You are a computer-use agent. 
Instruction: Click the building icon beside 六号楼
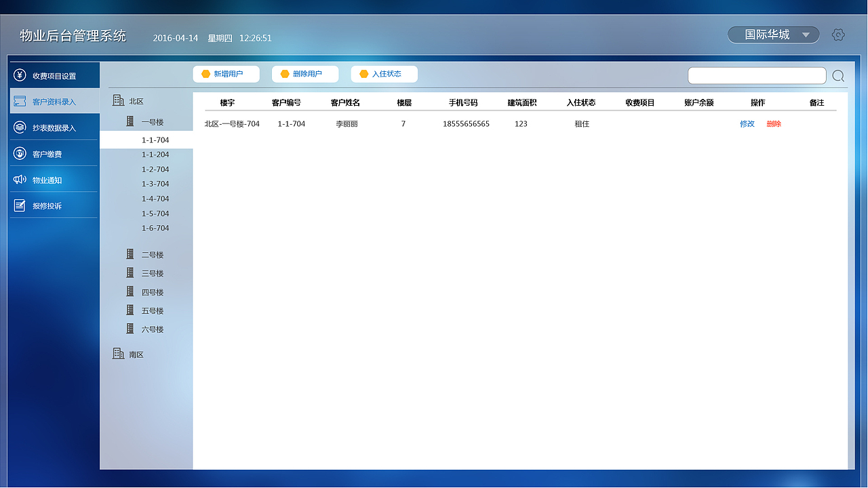pos(130,329)
